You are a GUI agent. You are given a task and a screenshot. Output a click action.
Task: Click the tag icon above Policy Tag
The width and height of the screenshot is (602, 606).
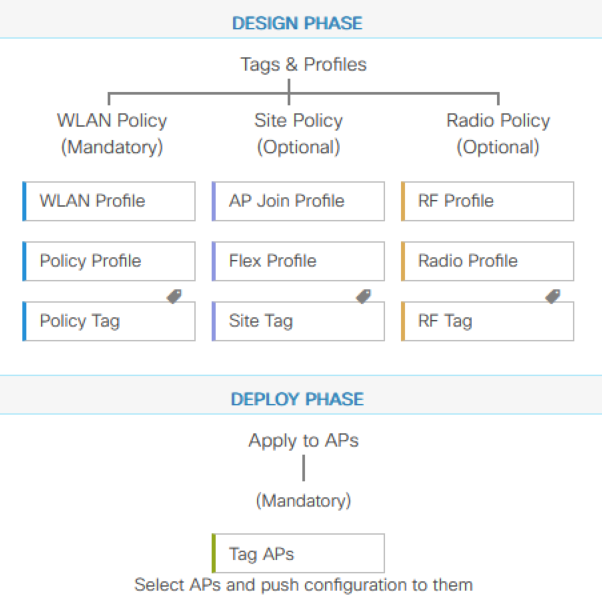(174, 296)
